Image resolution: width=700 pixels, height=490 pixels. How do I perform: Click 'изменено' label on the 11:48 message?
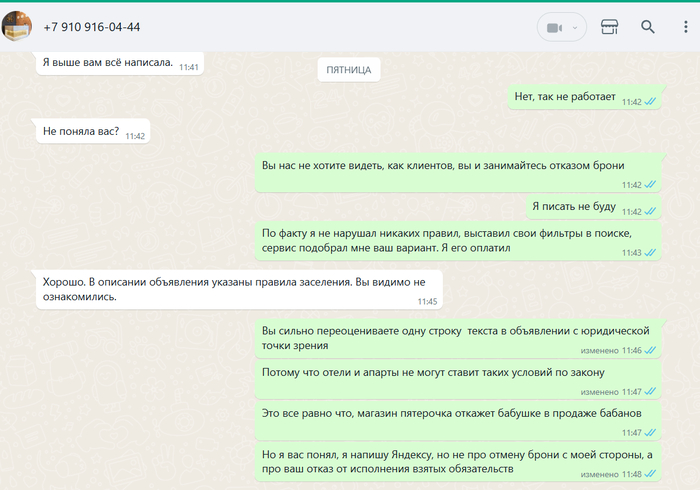coord(600,474)
